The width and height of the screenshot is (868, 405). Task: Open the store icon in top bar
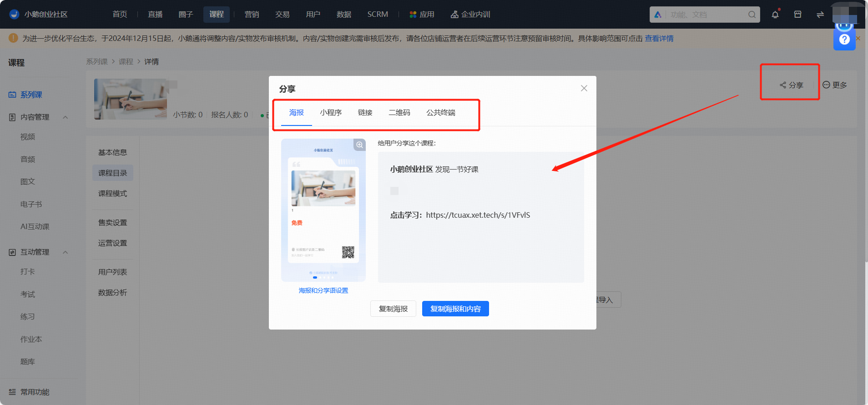(797, 15)
